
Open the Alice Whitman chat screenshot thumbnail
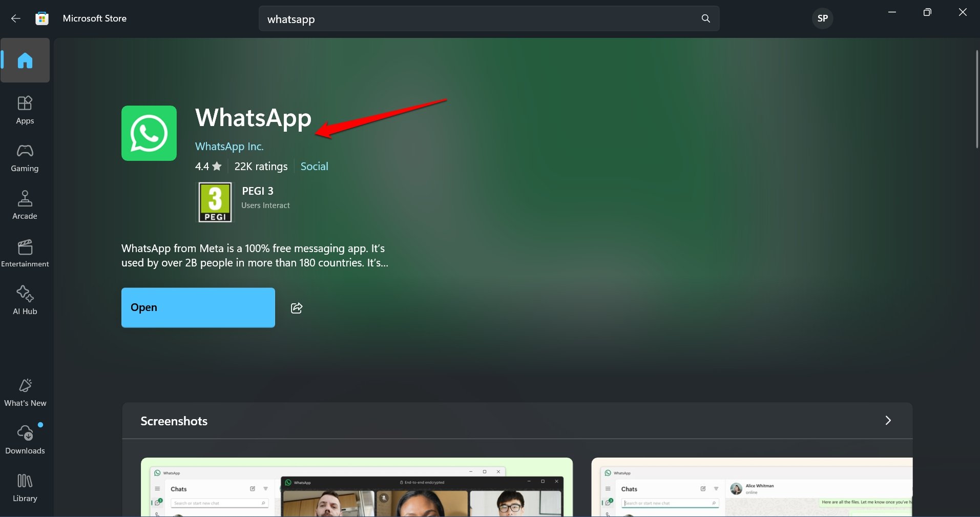[x=752, y=487]
